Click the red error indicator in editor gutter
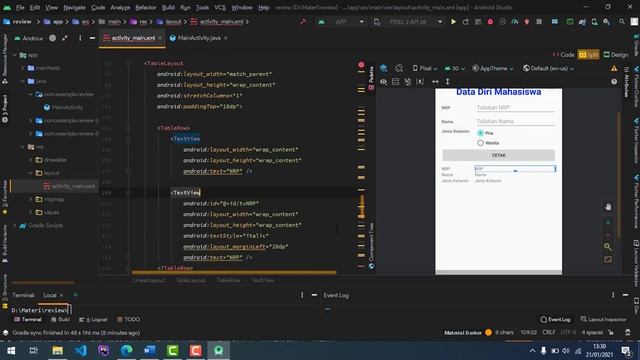 point(361,64)
